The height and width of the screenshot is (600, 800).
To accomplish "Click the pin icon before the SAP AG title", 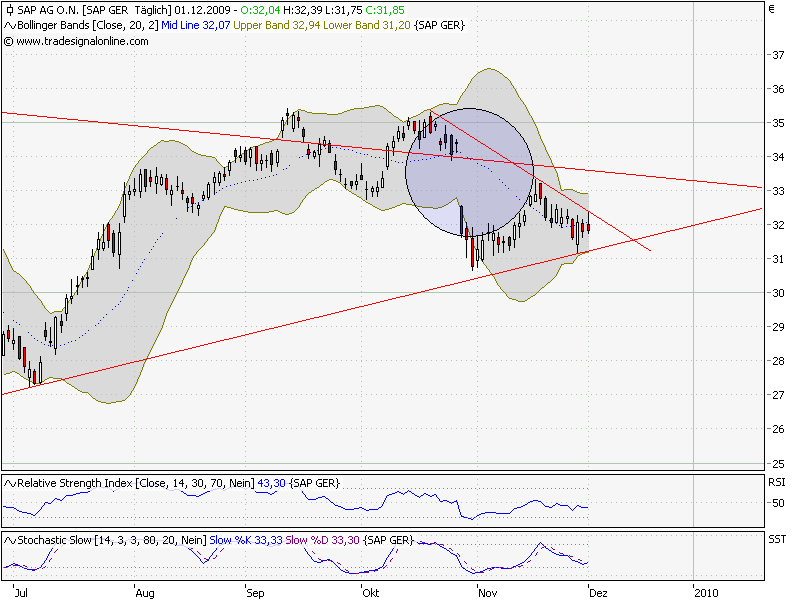I will click(x=9, y=9).
